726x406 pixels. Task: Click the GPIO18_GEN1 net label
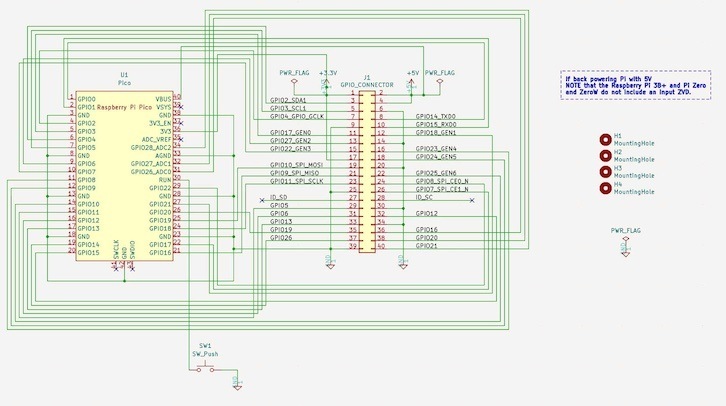pyautogui.click(x=436, y=133)
